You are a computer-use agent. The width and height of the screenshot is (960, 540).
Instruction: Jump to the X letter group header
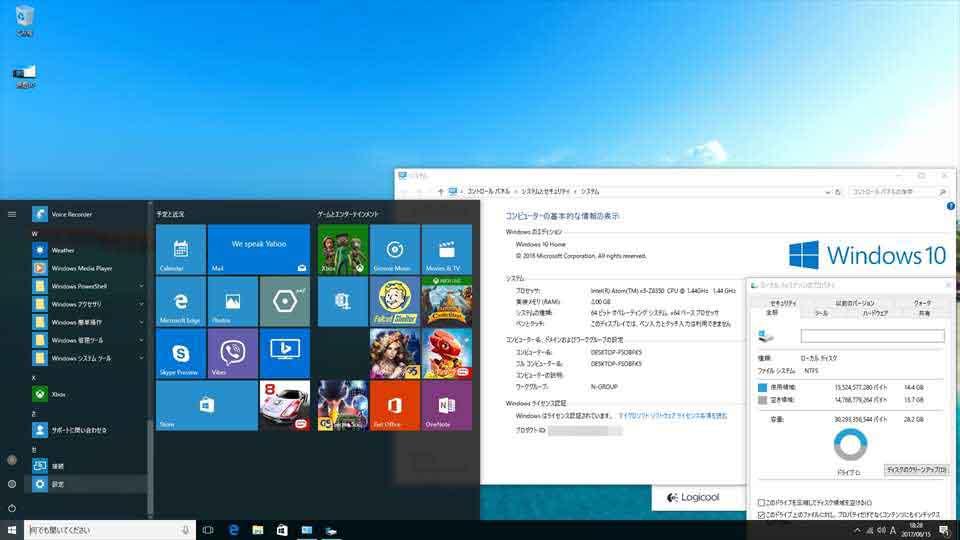[34, 378]
